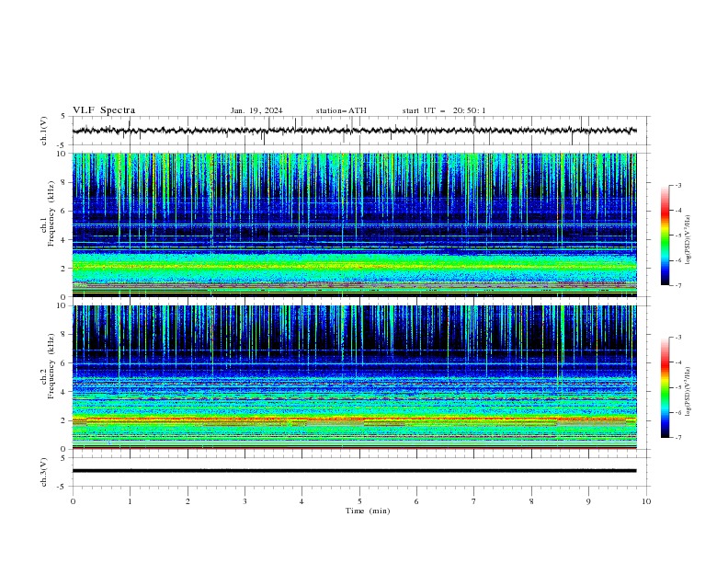This screenshot has height=563, width=728.
Task: Click the time axis end tick label "10"
Action: coord(646,501)
